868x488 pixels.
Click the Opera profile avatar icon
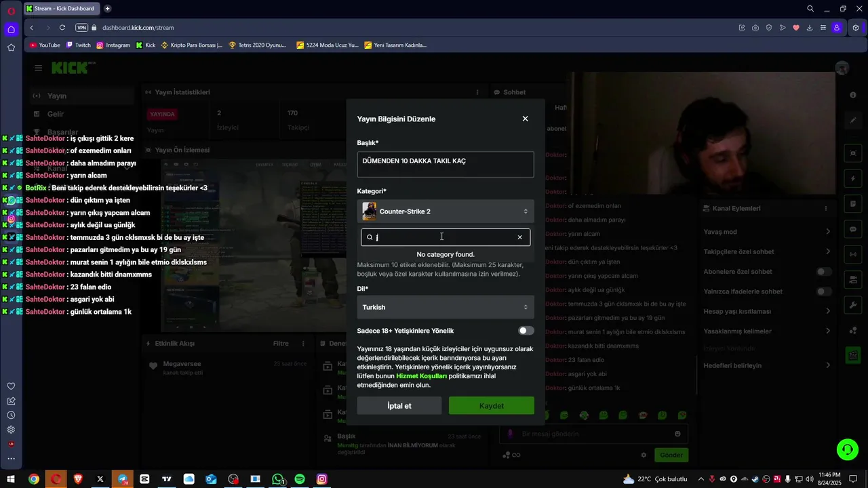[837, 28]
